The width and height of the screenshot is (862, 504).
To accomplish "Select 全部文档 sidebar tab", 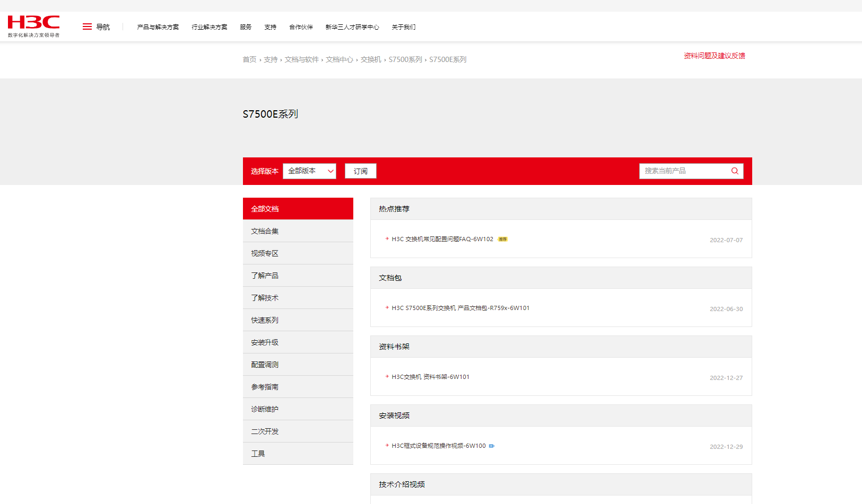I will (x=298, y=209).
